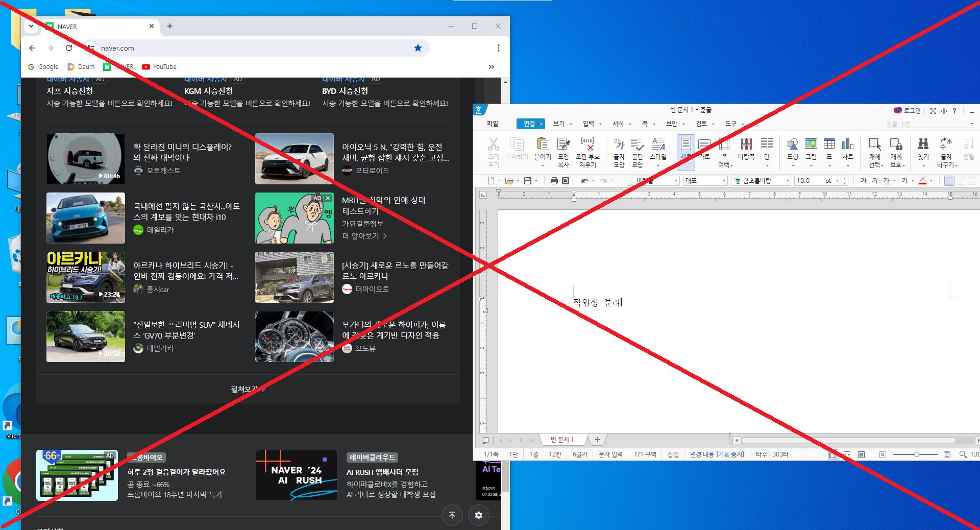Open 글자 모양 character formatting

pos(619,152)
